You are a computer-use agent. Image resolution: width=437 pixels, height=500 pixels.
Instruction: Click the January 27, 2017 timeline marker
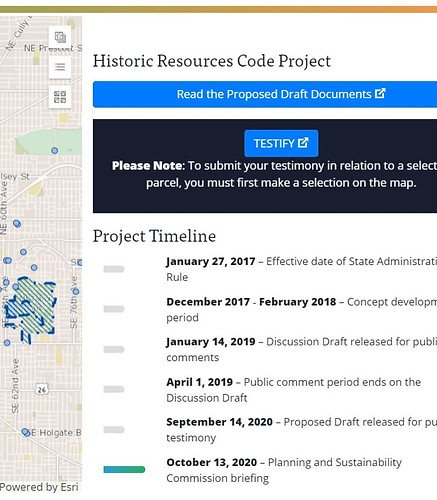(114, 269)
